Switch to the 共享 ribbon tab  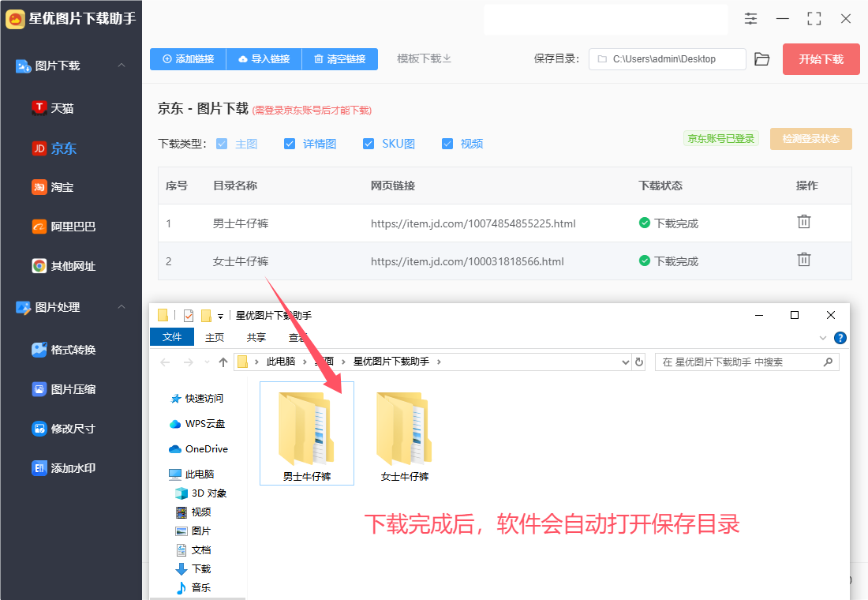[256, 337]
